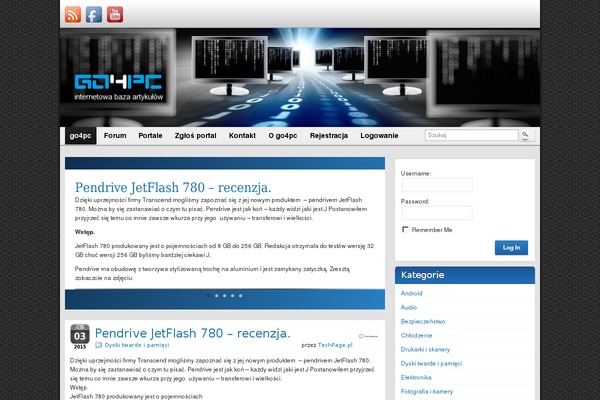Click the folder icon beside Dyski twarde
Viewport: 600px width, 400px height.
99,344
